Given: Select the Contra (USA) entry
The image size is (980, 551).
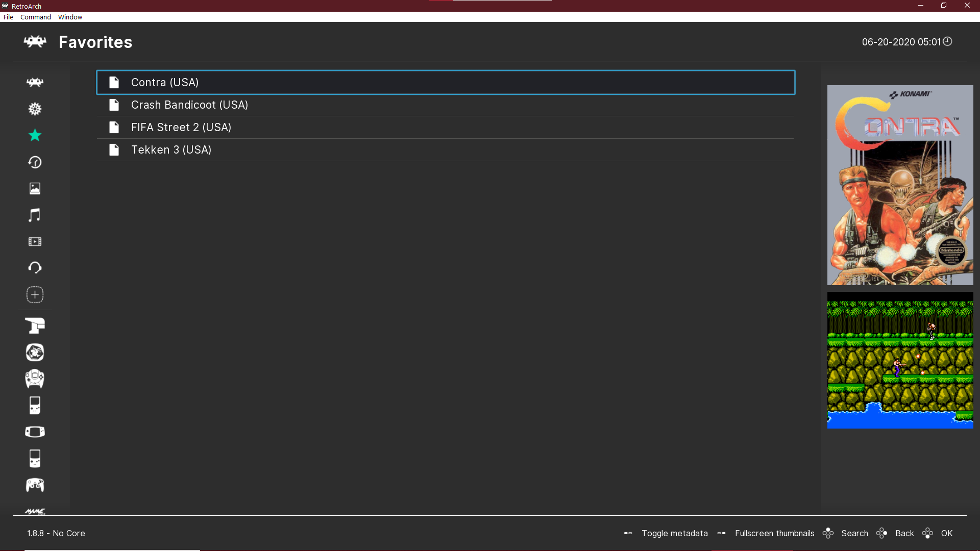Looking at the screenshot, I should click(446, 82).
